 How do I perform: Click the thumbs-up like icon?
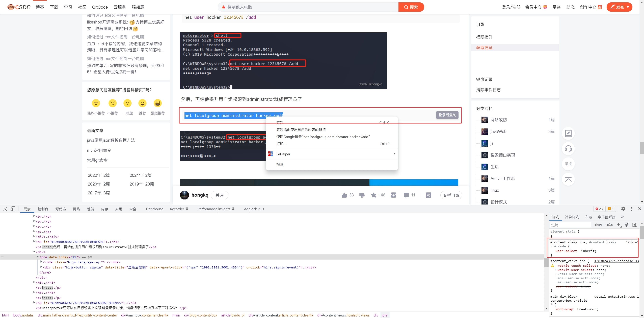coord(344,195)
